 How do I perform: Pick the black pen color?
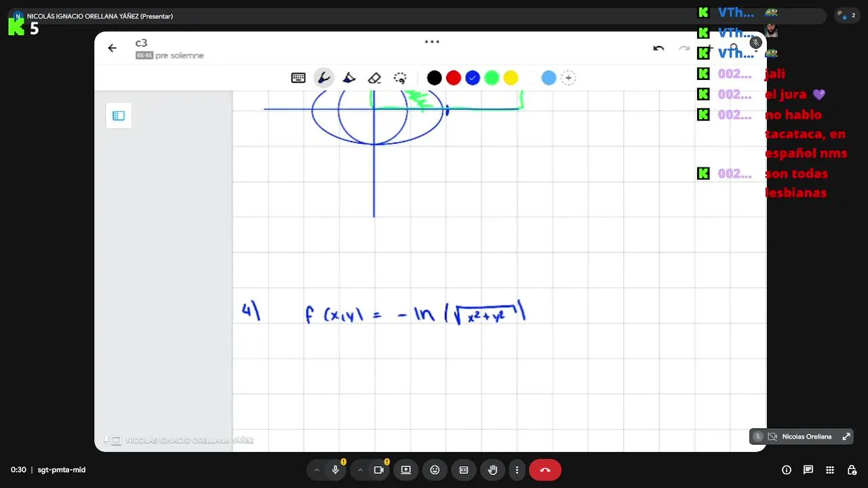435,78
